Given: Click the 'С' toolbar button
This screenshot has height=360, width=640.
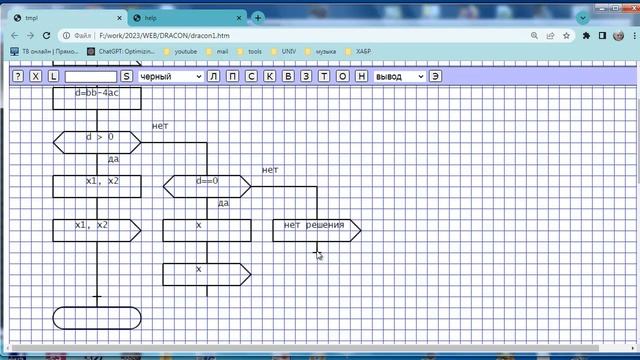Looking at the screenshot, I should [251, 76].
